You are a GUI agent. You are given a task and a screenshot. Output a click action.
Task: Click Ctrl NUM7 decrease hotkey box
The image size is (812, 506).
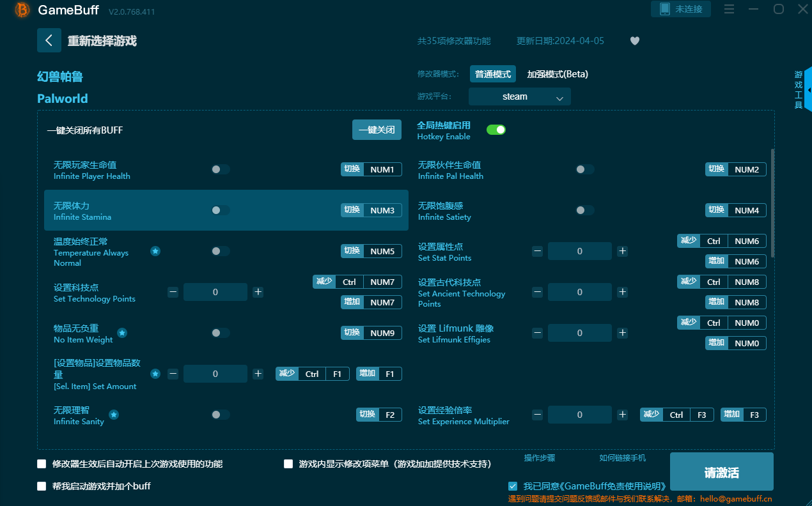point(357,282)
